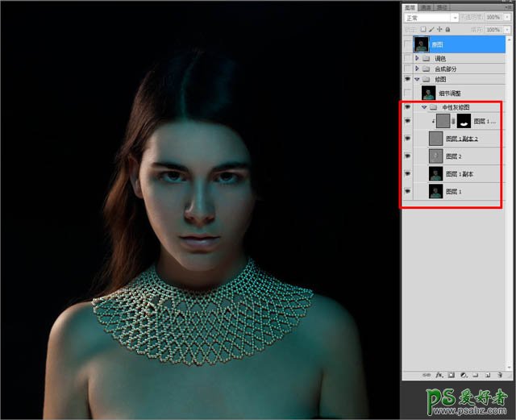Click the 合成部分 group folder icon

coord(427,69)
